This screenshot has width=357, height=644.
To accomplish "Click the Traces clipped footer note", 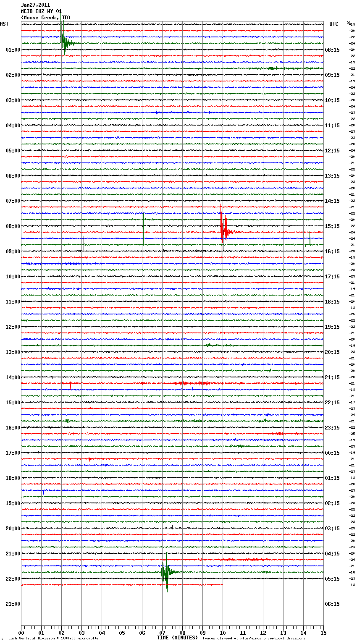I will tap(254, 638).
